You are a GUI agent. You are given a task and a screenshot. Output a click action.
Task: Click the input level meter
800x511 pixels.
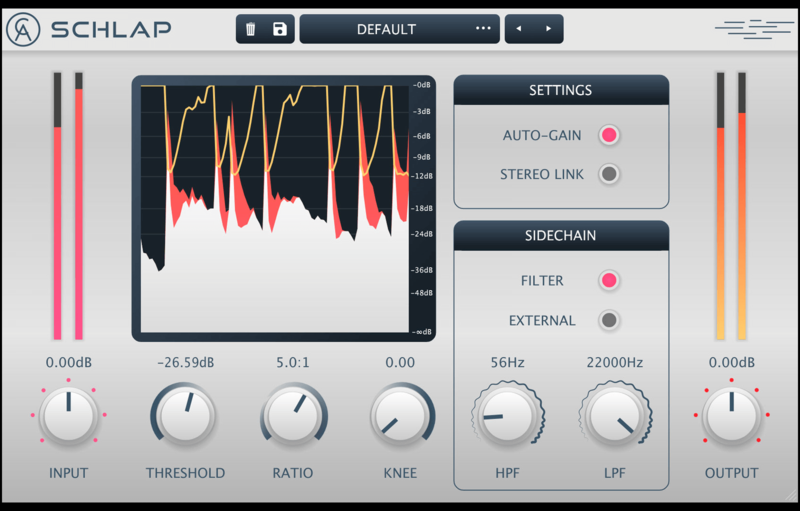click(x=68, y=206)
